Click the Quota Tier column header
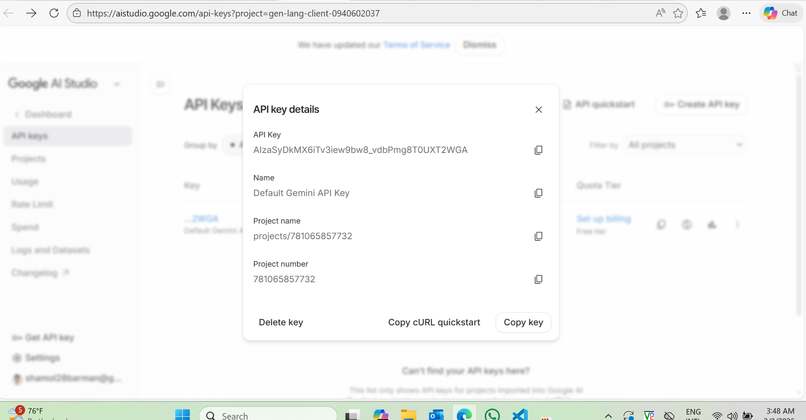Image resolution: width=806 pixels, height=420 pixels. click(x=598, y=185)
